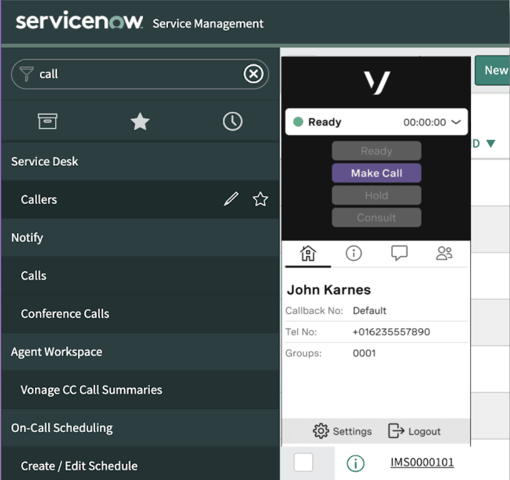Click the edit pencil next to Callers

click(231, 199)
